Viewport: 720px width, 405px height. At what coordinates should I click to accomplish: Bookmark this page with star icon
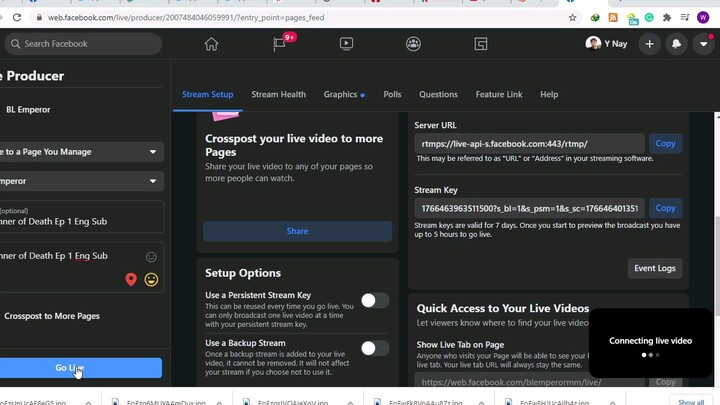pyautogui.click(x=572, y=17)
